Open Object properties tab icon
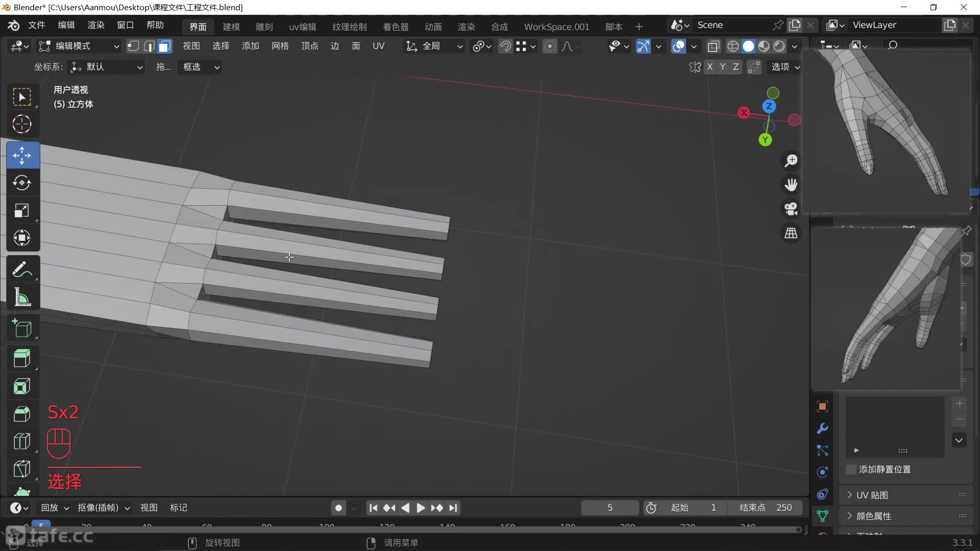The width and height of the screenshot is (980, 551). click(822, 407)
